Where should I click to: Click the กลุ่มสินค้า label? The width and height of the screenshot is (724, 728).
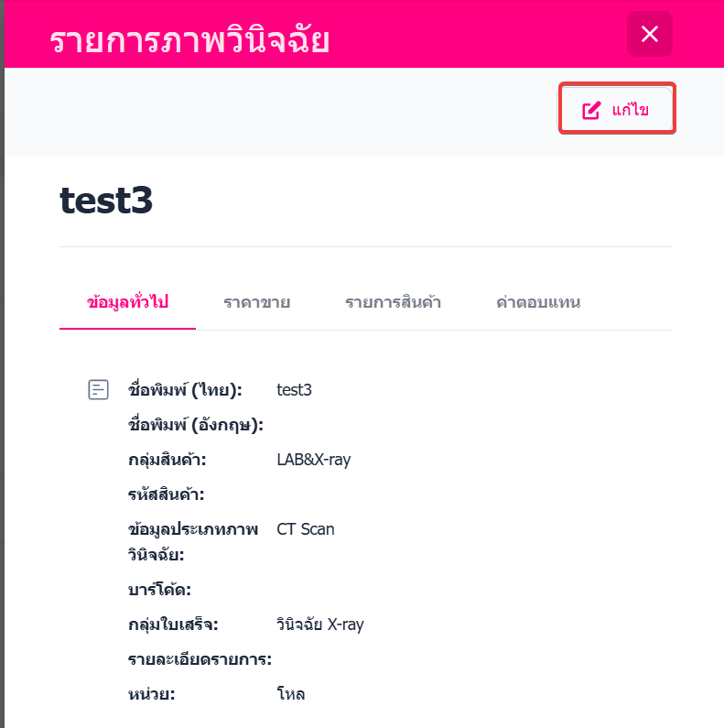[x=167, y=460]
